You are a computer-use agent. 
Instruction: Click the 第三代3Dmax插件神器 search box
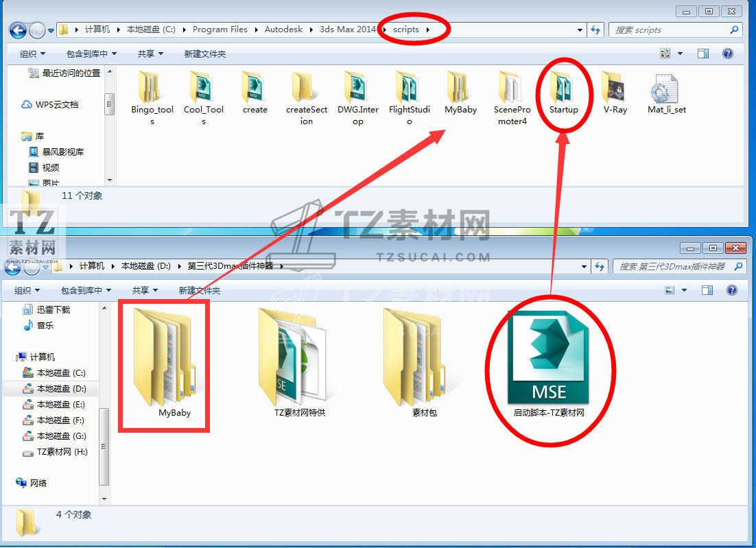coord(679,266)
